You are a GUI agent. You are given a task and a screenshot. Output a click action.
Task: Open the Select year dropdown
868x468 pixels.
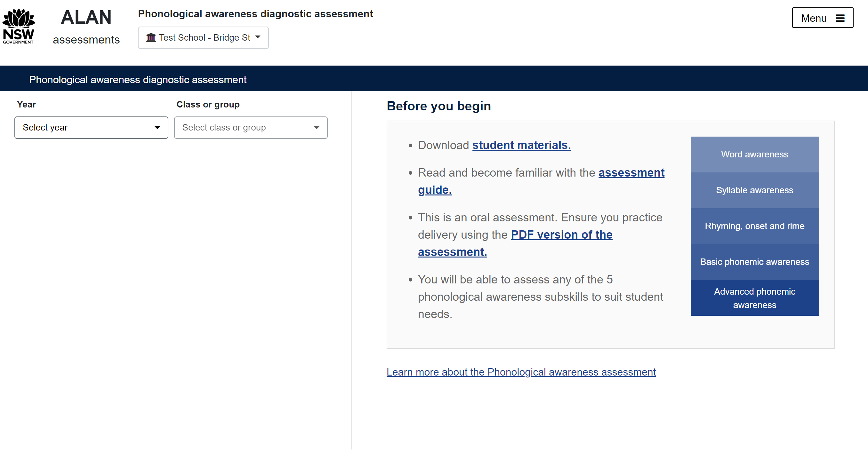pos(91,128)
